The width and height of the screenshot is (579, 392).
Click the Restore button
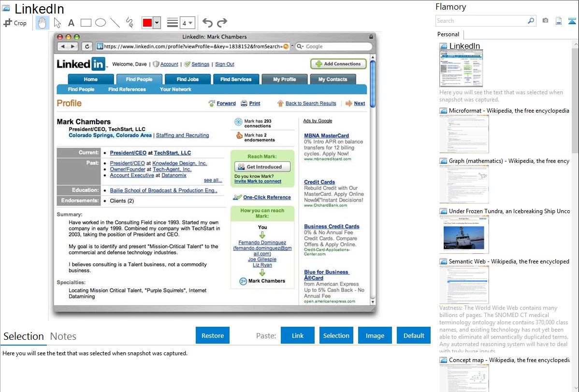(213, 335)
